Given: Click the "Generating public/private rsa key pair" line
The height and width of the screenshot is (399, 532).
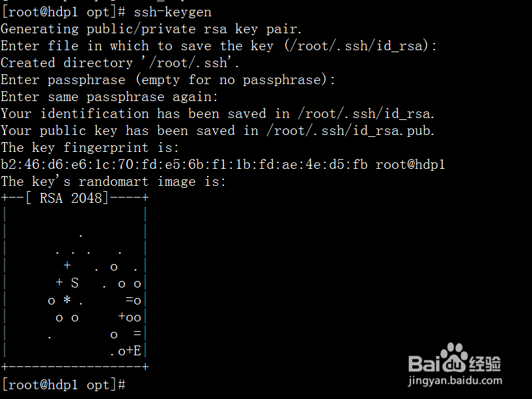Looking at the screenshot, I should click(x=152, y=29).
